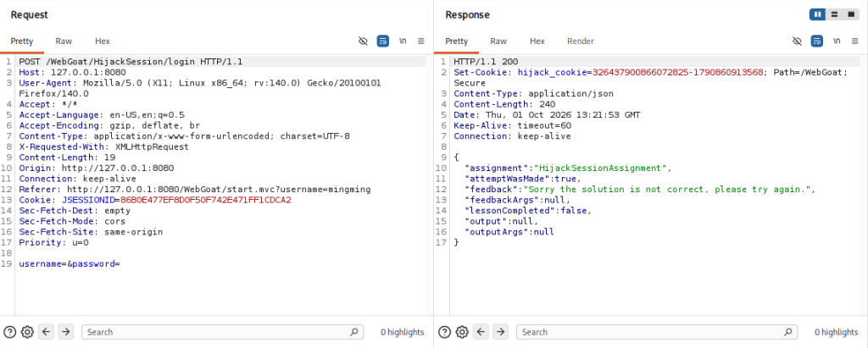Hide non-printable characters icon in Request pane
This screenshot has height=348, width=868.
[363, 41]
